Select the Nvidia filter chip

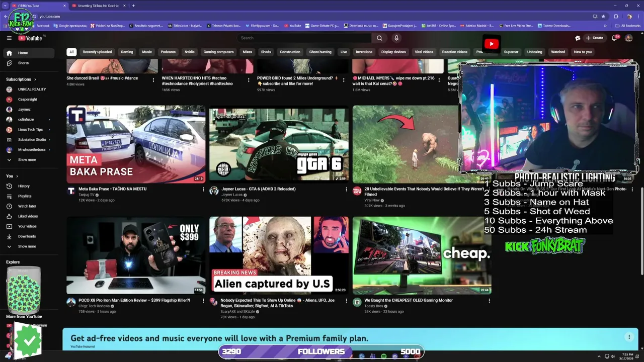tap(189, 52)
